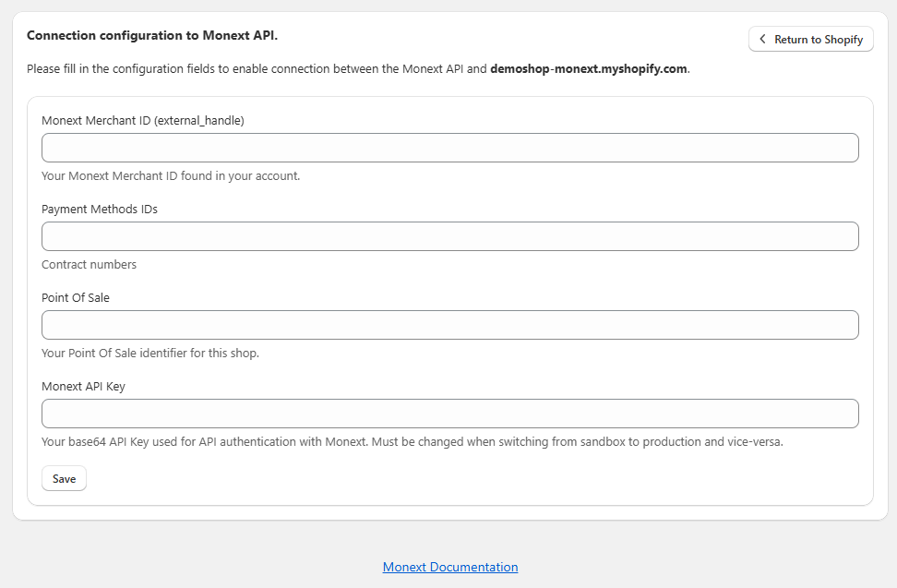Click the Contract numbers help text

click(x=90, y=264)
